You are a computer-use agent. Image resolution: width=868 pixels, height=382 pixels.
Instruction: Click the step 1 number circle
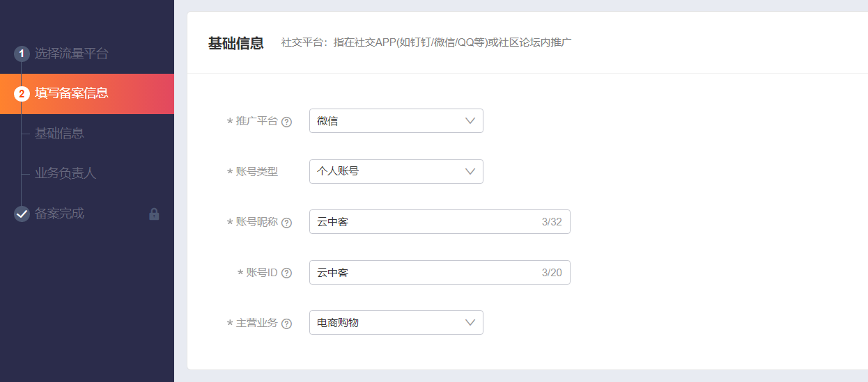(22, 54)
